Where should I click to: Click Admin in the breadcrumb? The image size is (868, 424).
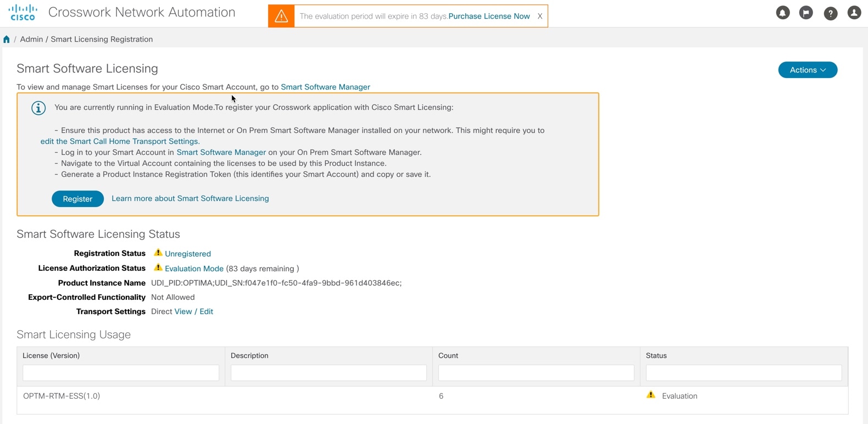coord(31,40)
